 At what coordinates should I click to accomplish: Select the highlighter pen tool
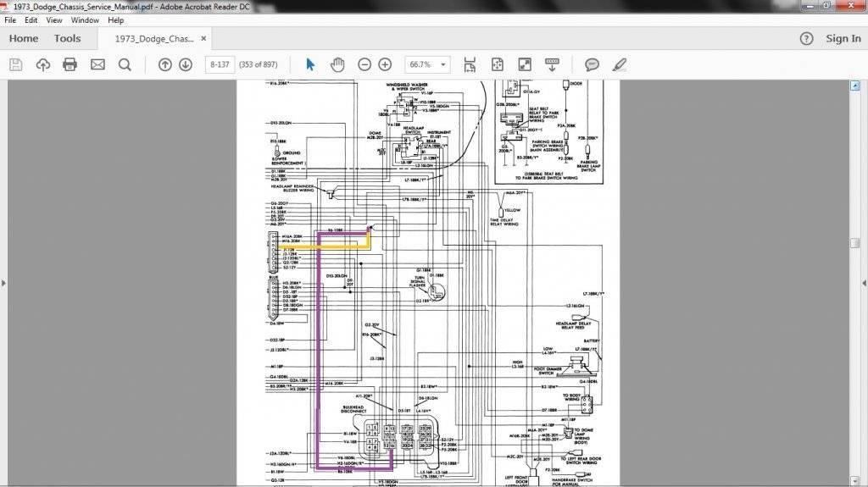[619, 64]
